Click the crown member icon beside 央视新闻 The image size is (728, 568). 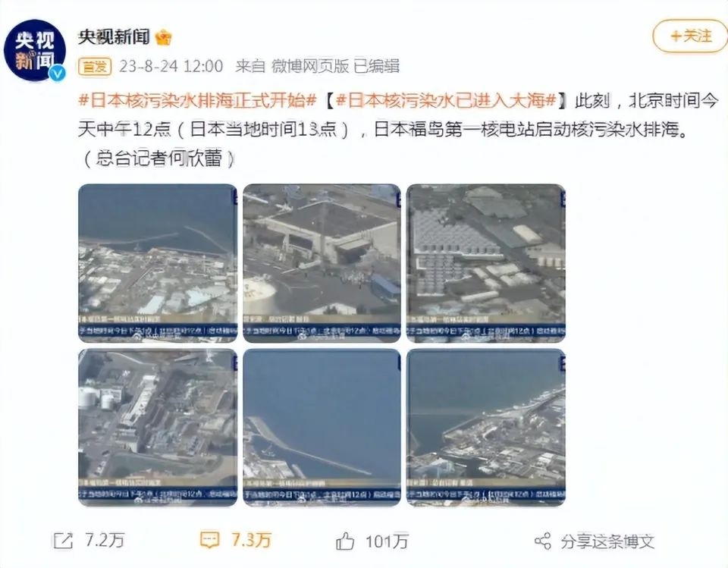[x=163, y=37]
